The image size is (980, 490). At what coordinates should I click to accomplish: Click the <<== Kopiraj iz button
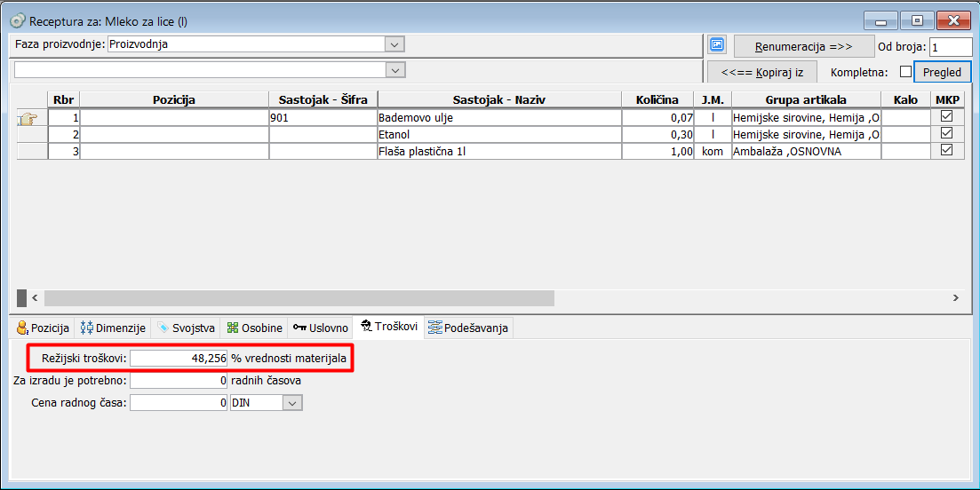click(761, 73)
